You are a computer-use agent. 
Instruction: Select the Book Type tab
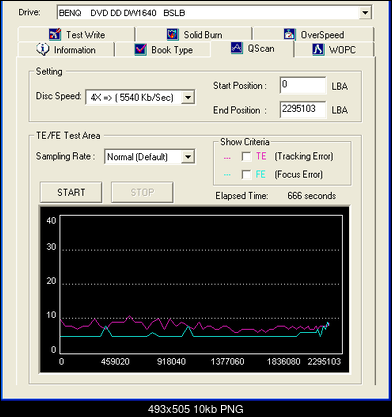[x=163, y=50]
